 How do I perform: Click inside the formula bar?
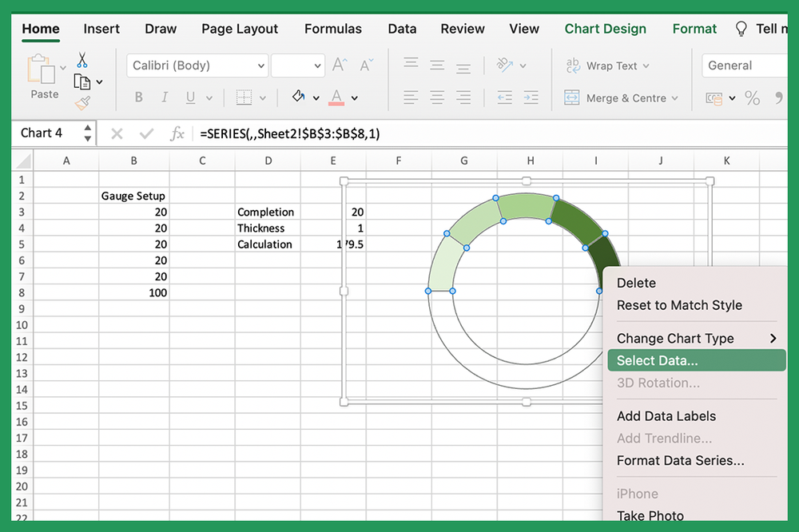320,133
